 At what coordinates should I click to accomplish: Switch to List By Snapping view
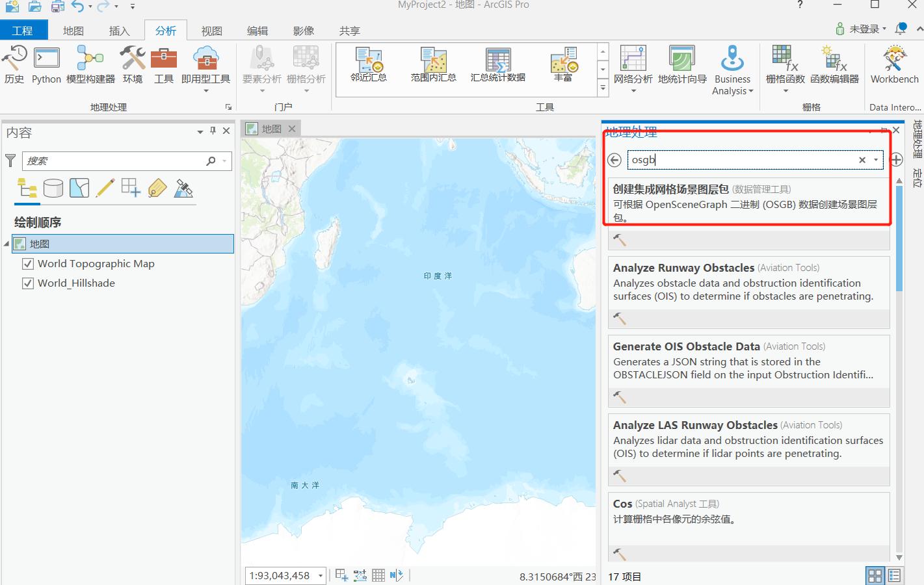tap(131, 188)
